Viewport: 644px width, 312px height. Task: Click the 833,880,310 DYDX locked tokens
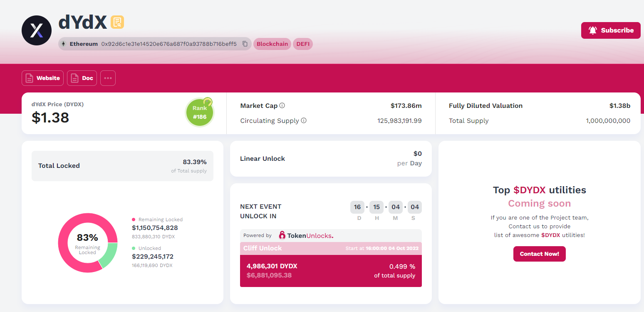[153, 237]
